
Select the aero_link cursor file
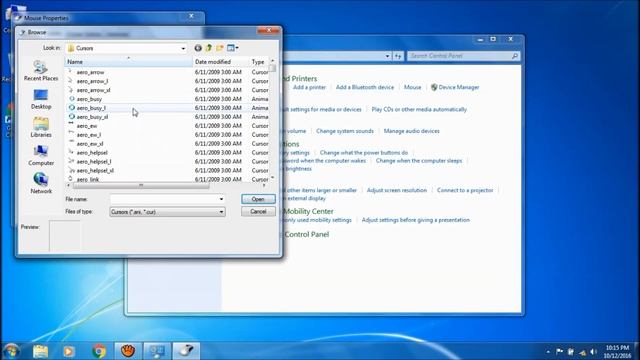pyautogui.click(x=88, y=179)
